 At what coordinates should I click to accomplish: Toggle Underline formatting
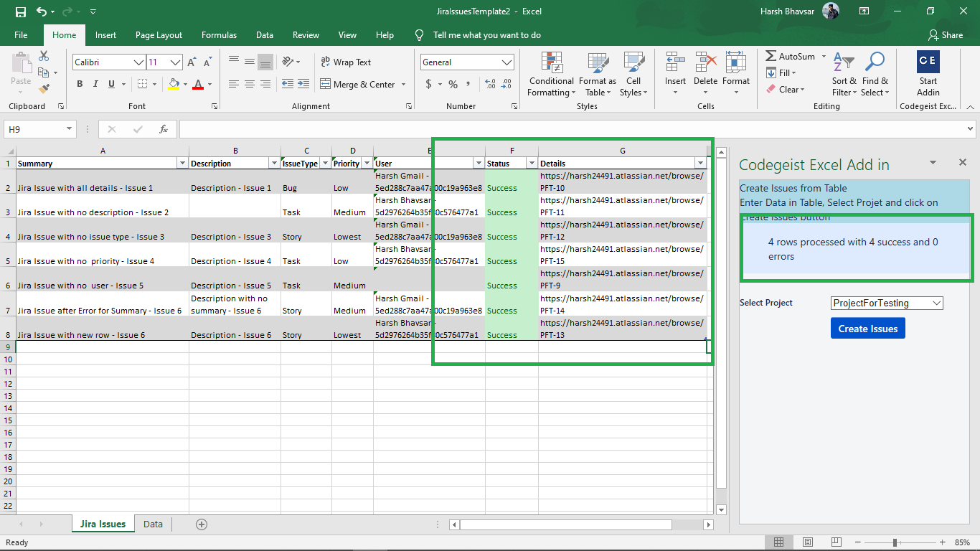pyautogui.click(x=111, y=85)
